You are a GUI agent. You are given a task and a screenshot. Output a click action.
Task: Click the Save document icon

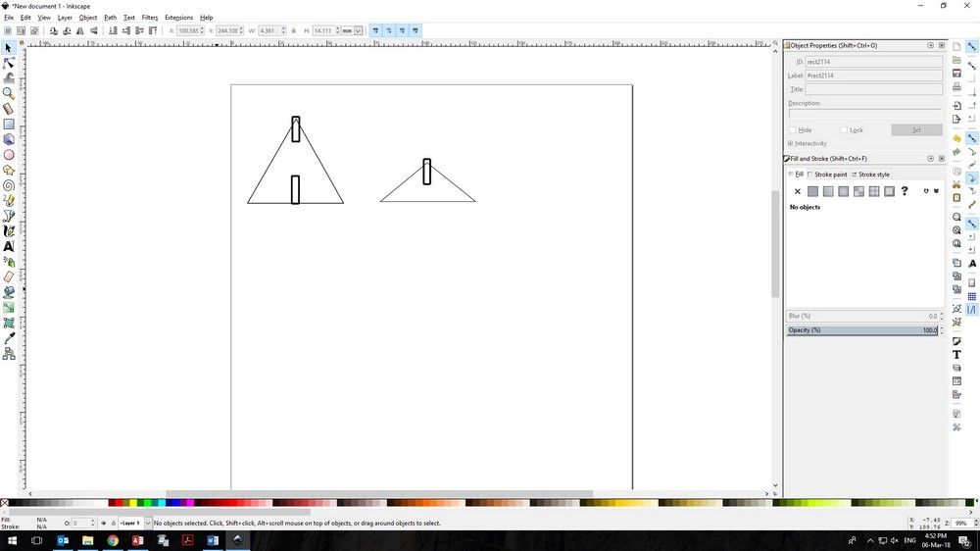tap(956, 74)
